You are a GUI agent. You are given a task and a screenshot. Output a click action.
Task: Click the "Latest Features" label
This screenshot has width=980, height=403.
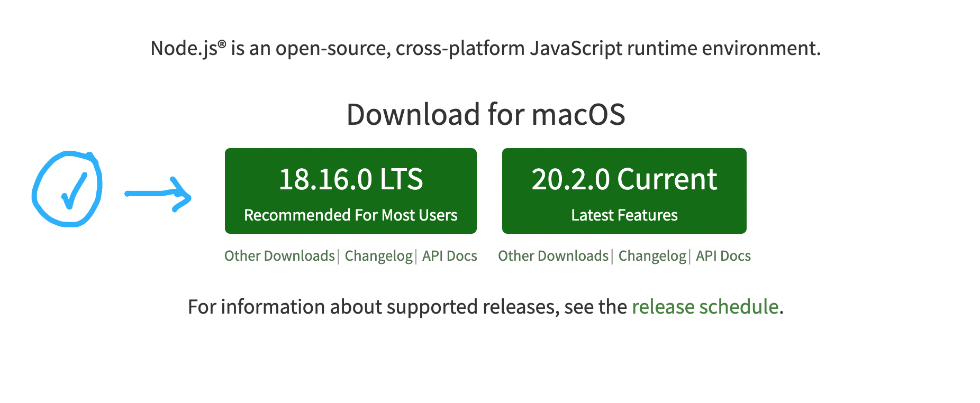pyautogui.click(x=624, y=215)
